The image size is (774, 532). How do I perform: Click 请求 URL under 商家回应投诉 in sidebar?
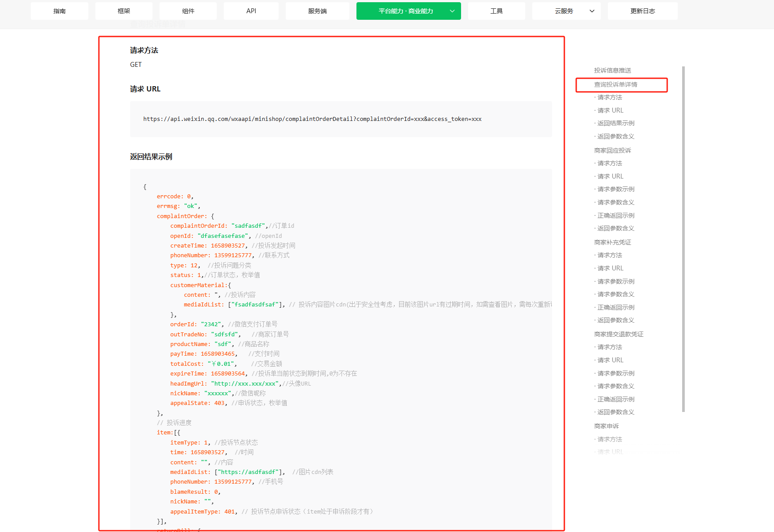610,176
